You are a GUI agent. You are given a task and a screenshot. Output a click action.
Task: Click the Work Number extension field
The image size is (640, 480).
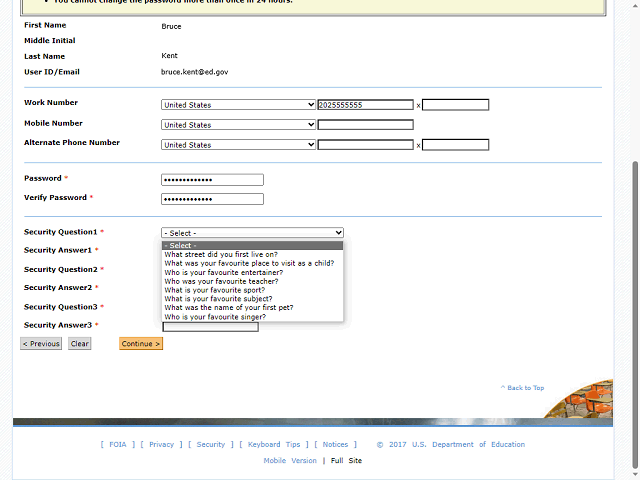click(456, 105)
